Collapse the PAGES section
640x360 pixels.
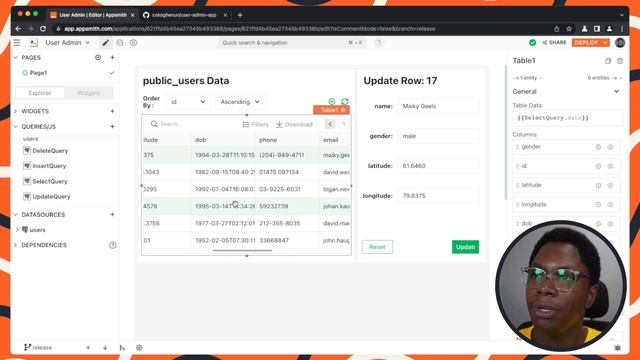click(x=16, y=58)
